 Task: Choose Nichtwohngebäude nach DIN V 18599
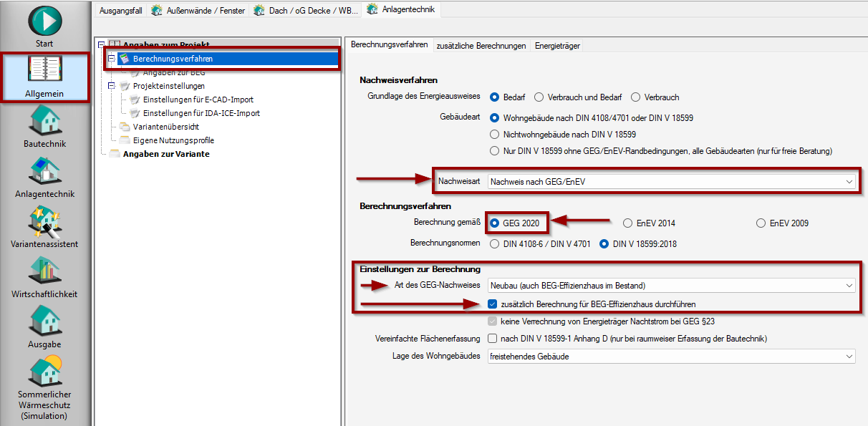495,135
